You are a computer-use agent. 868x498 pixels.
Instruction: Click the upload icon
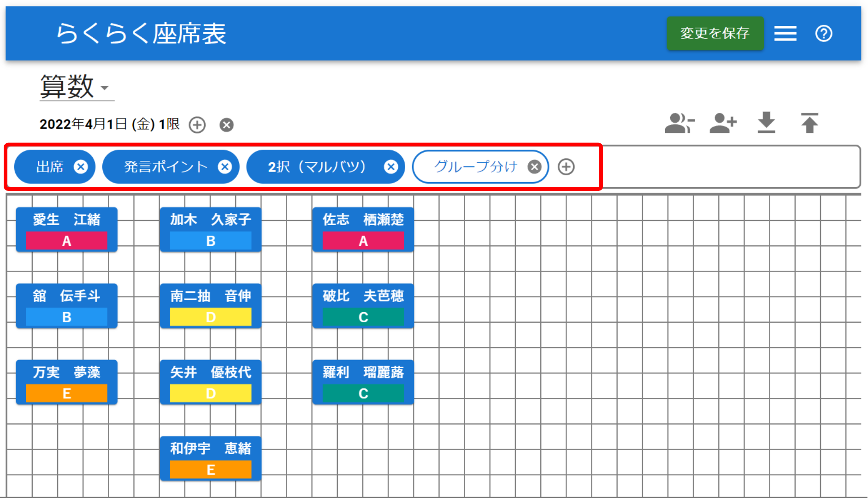point(809,123)
